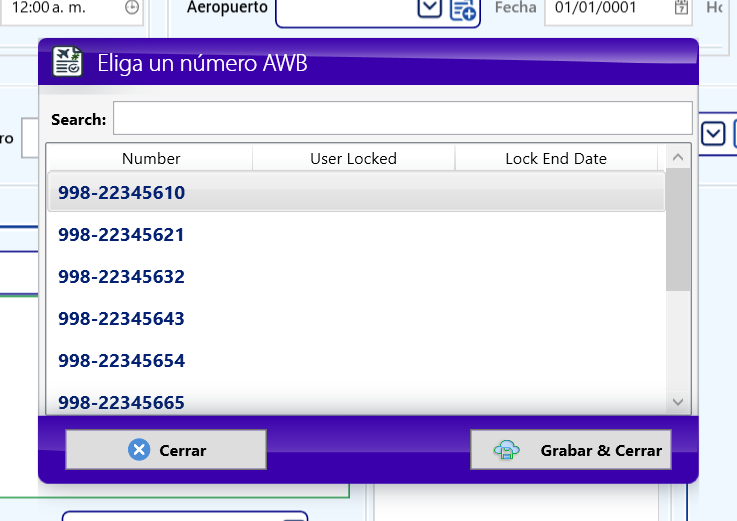Click the AWB document icon in dialog title
The width and height of the screenshot is (737, 521).
(x=67, y=62)
